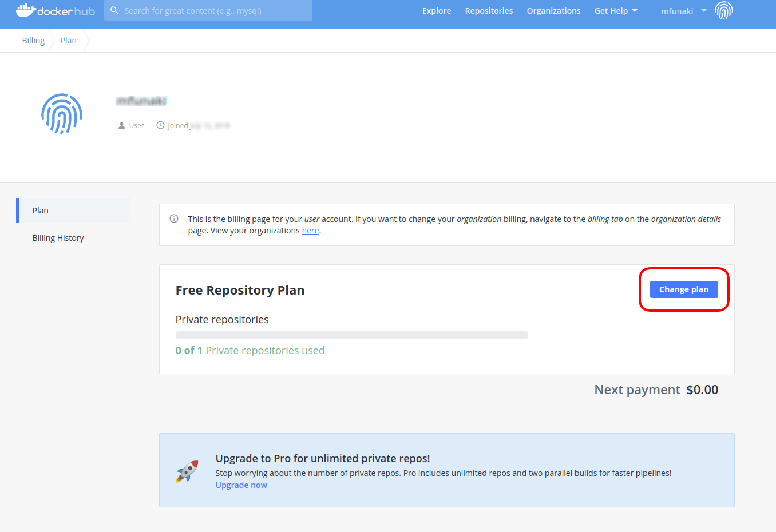Click the private repositories usage progress bar

click(x=351, y=335)
